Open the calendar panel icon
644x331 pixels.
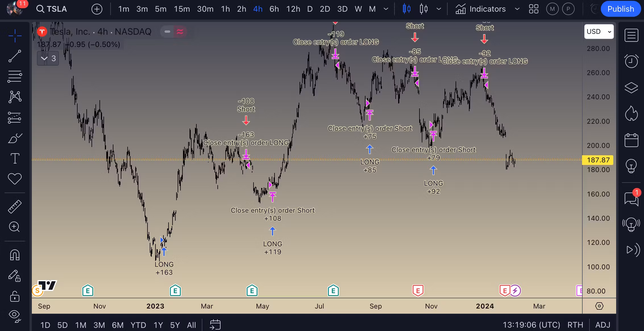pyautogui.click(x=631, y=140)
